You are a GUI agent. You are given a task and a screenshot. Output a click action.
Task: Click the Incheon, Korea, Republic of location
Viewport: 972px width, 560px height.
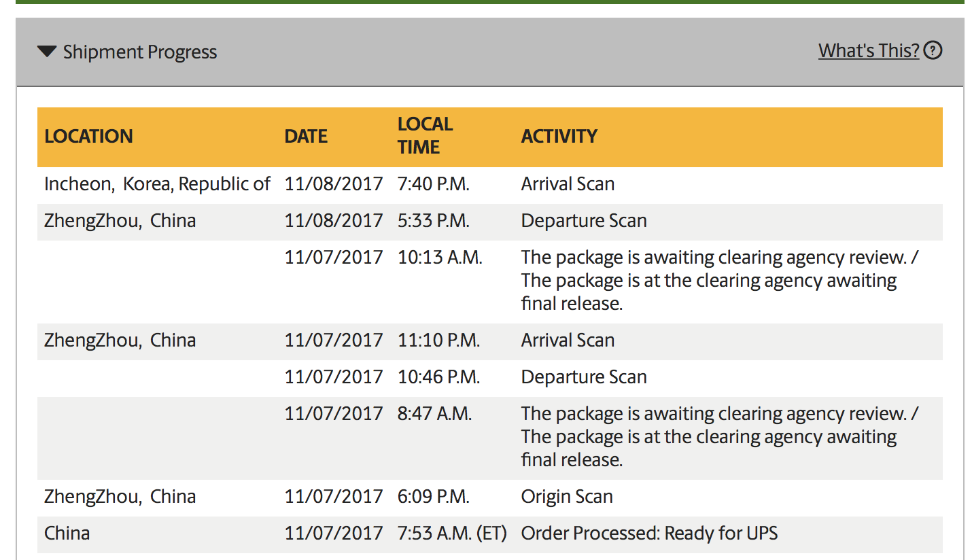(x=157, y=184)
